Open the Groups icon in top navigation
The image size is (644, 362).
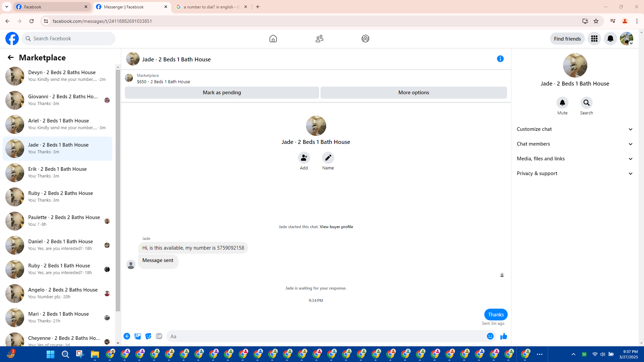click(x=365, y=39)
